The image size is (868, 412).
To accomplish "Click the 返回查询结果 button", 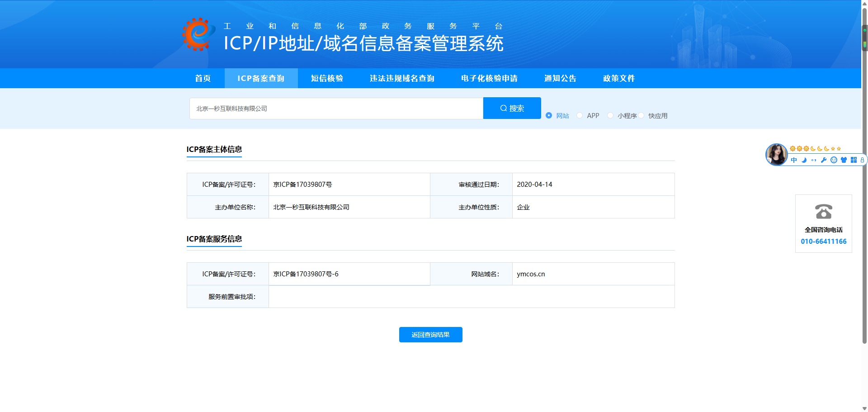I will tap(430, 335).
